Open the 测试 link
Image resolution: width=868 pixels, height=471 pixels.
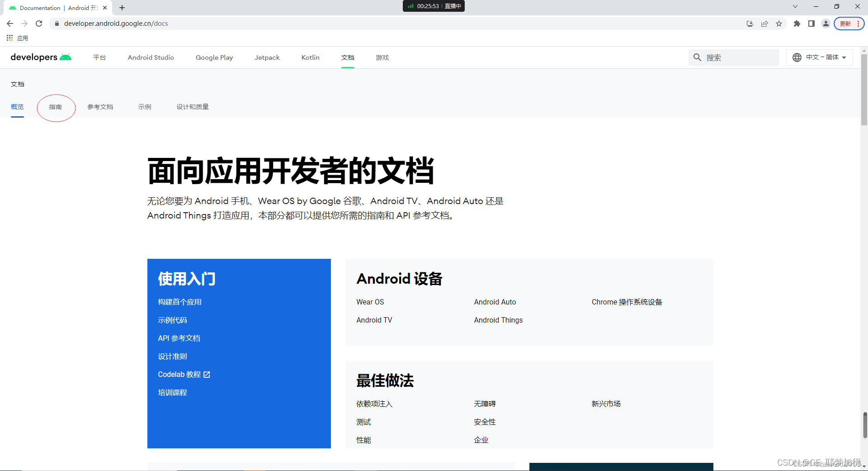click(x=363, y=422)
